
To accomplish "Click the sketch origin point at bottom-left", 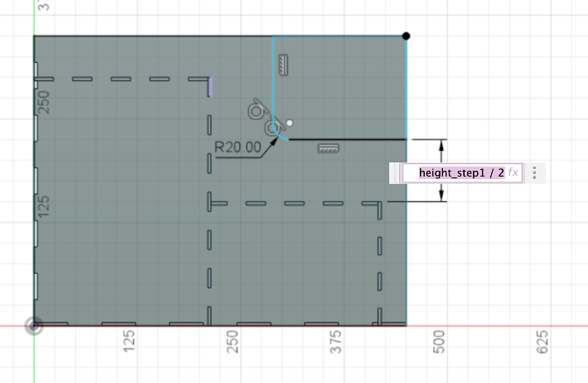I will click(x=34, y=326).
